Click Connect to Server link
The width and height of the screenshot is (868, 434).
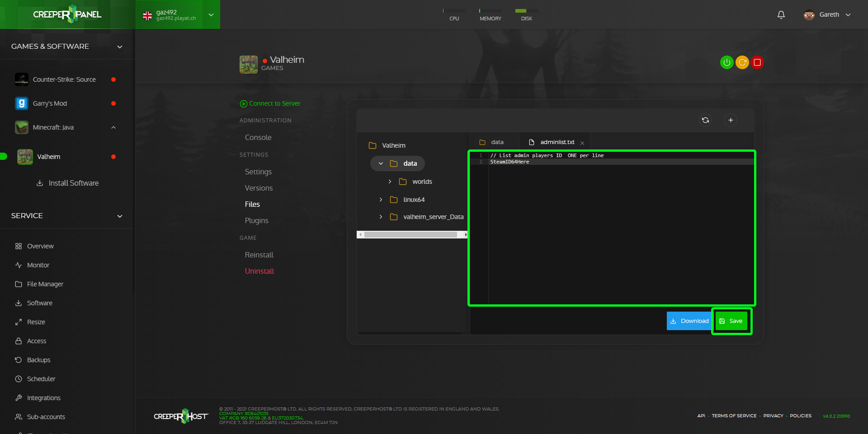[270, 103]
